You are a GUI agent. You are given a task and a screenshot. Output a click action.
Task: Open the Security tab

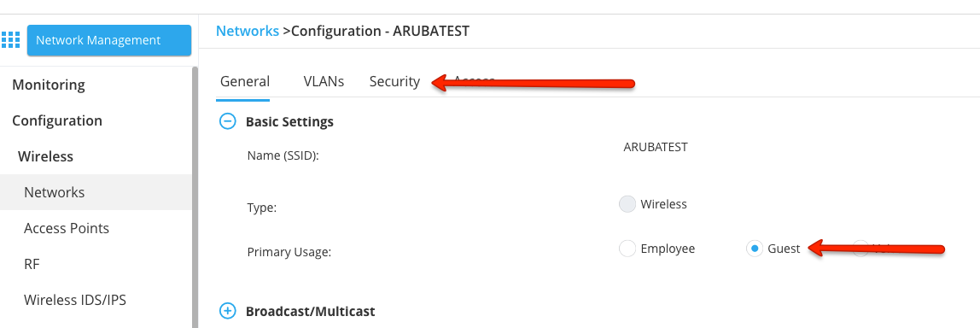pyautogui.click(x=394, y=81)
